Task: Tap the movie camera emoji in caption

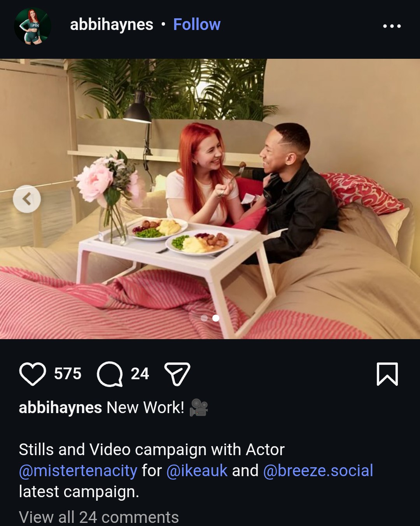Action: [x=199, y=408]
